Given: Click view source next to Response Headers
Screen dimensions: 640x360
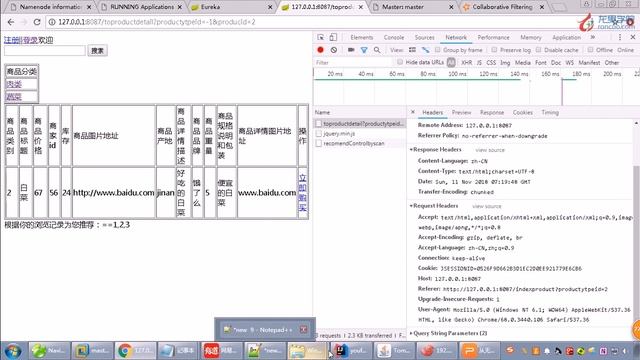Looking at the screenshot, I should [490, 150].
